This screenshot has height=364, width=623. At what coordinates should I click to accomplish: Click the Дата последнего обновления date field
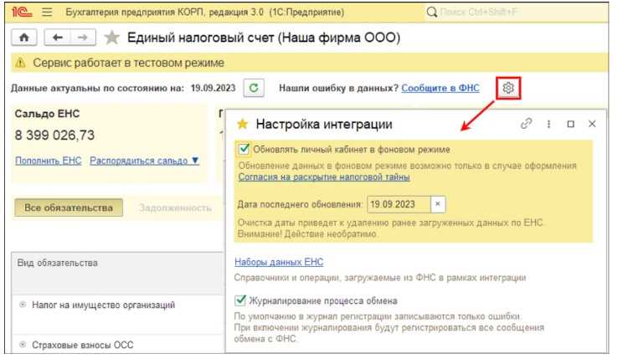tap(399, 204)
